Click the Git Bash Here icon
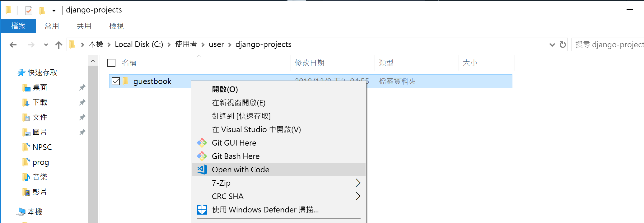 [202, 156]
